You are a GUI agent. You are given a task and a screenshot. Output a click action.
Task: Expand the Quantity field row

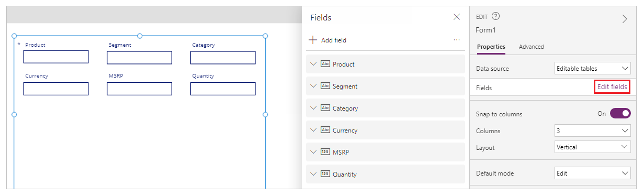[313, 174]
